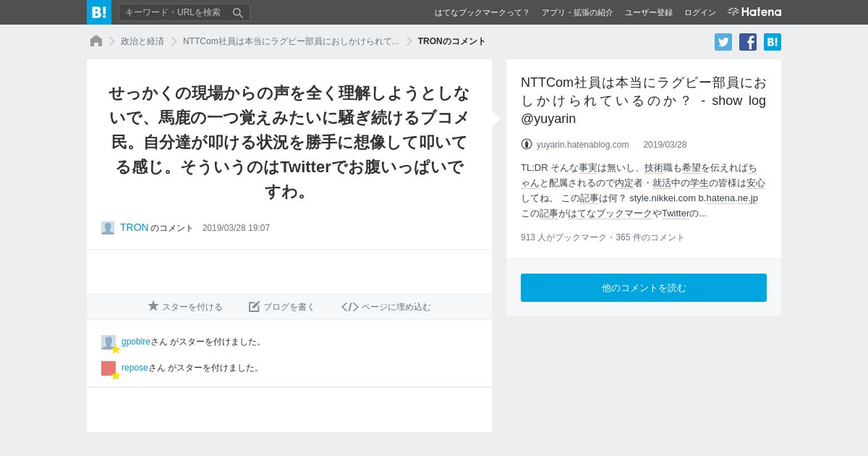Open the はてなブックマークって？ link
The image size is (868, 456).
point(482,12)
